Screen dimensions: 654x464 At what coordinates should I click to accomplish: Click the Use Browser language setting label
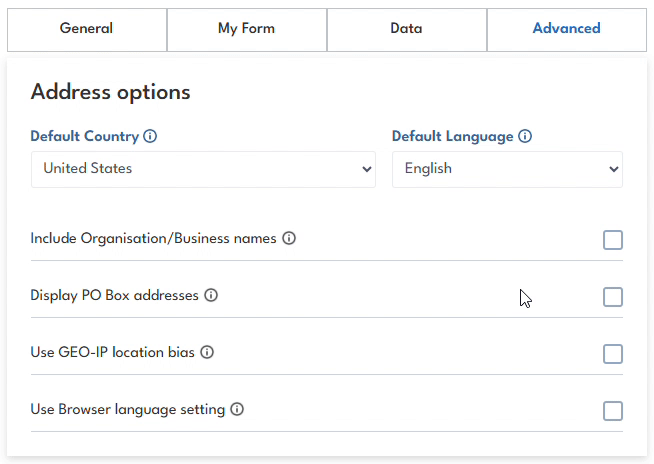pos(128,409)
